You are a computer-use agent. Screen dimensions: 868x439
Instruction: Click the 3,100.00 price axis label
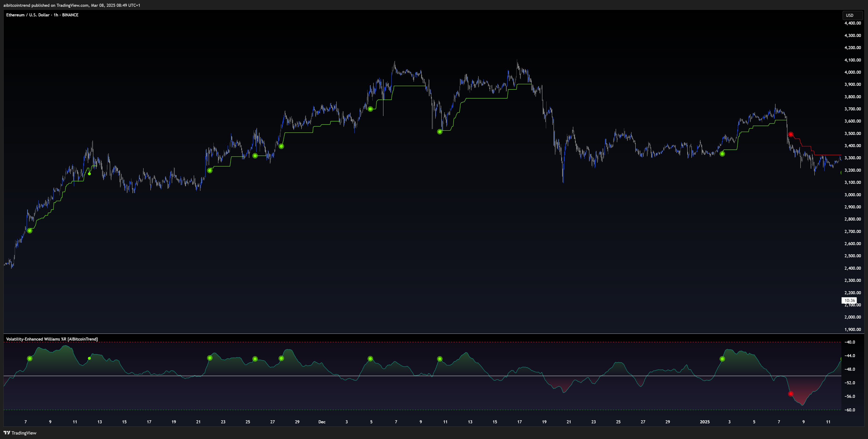click(x=853, y=182)
